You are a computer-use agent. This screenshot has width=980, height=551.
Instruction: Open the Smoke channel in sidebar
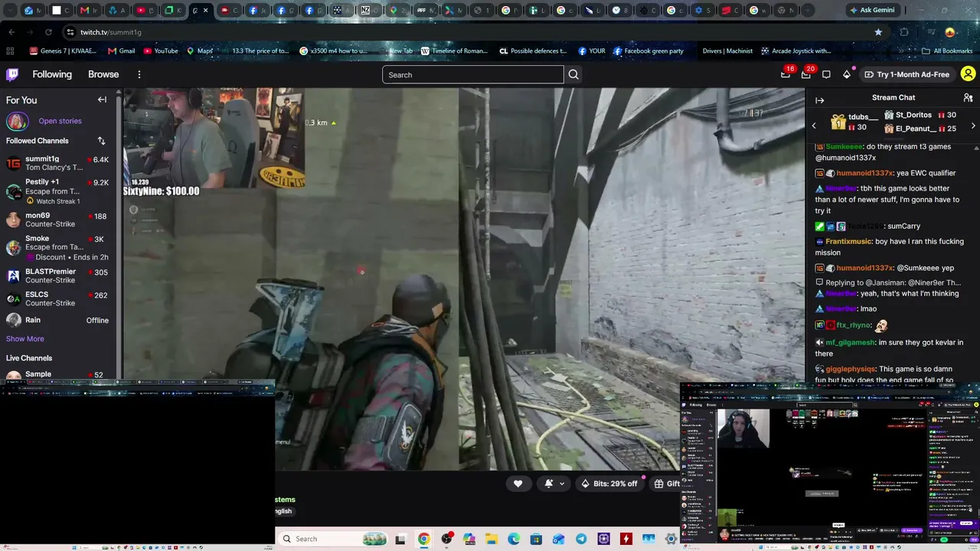58,247
